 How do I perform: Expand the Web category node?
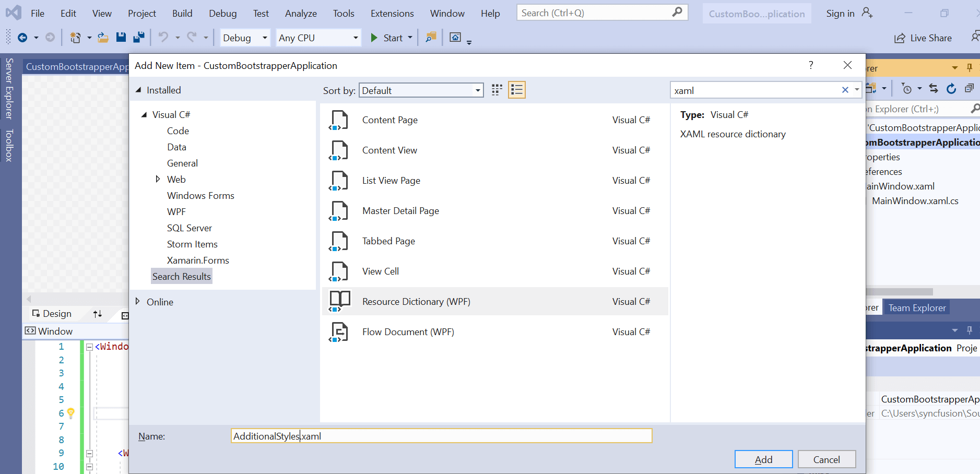coord(158,179)
